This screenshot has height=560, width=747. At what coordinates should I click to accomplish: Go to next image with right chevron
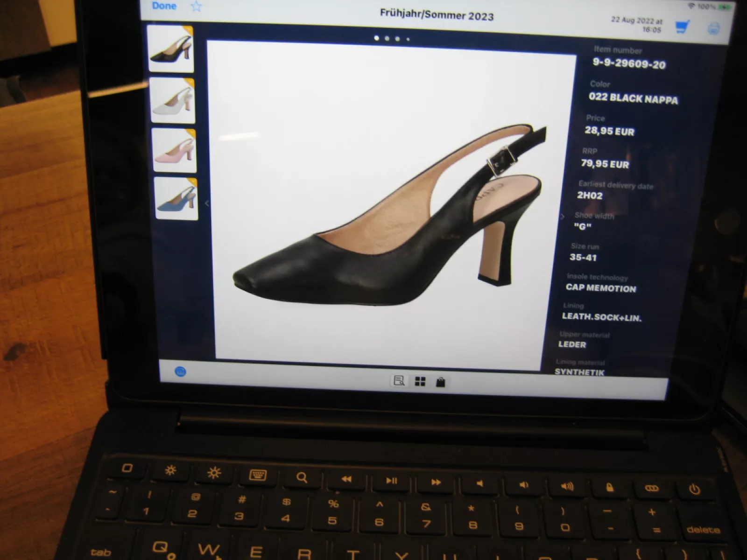(562, 216)
